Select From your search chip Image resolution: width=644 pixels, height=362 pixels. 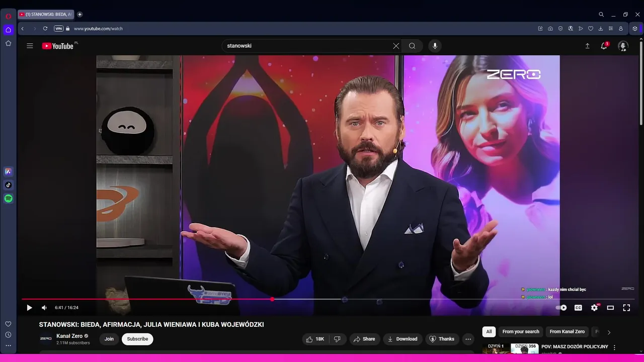(x=521, y=331)
